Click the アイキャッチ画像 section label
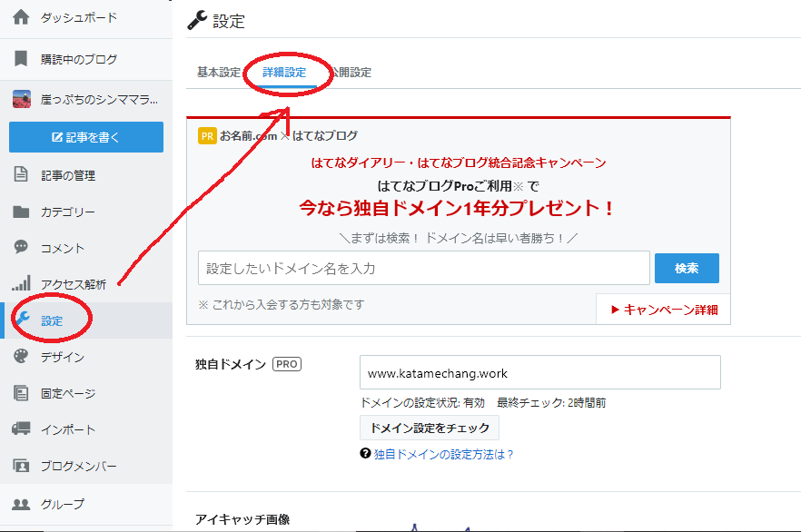Image resolution: width=801 pixels, height=532 pixels. (x=242, y=519)
